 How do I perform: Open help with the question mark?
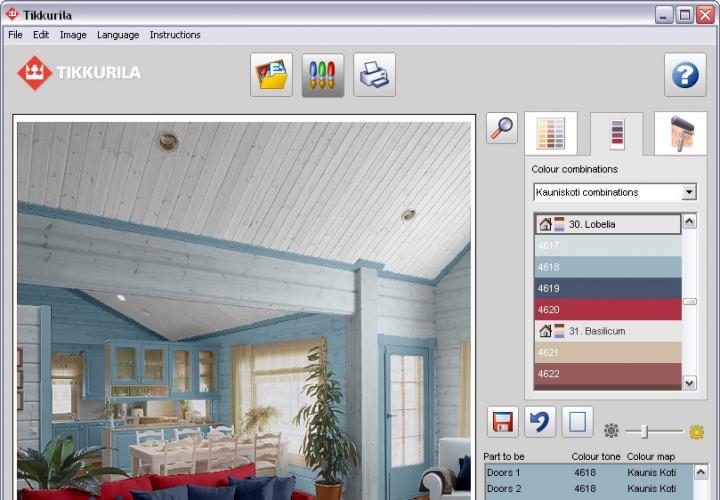click(x=685, y=75)
